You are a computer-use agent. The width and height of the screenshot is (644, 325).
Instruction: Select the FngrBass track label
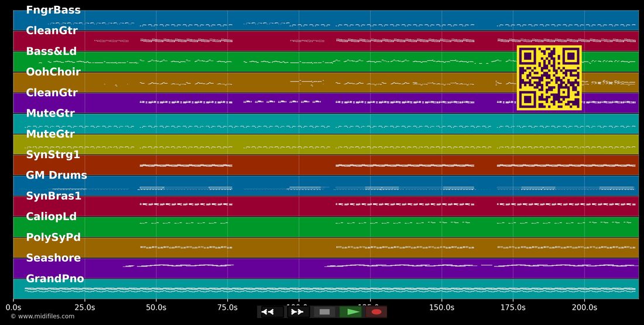pos(53,10)
